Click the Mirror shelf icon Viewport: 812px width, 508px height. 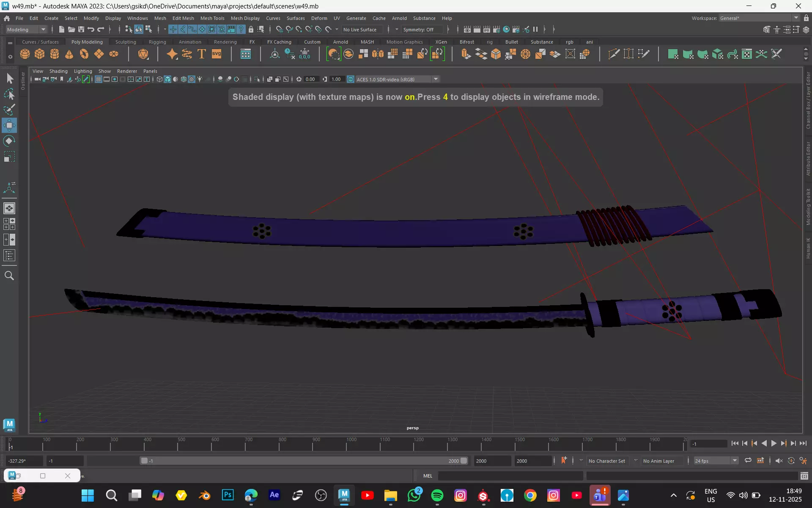tap(378, 54)
